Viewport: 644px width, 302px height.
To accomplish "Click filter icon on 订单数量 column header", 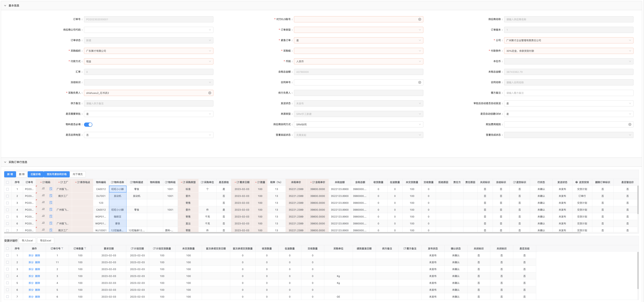I will coord(85,248).
